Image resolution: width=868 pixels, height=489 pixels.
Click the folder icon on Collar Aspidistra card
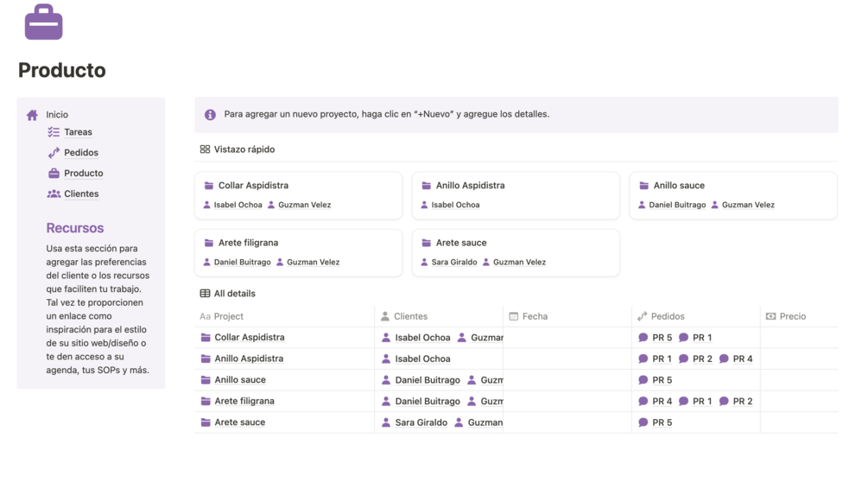(x=209, y=186)
